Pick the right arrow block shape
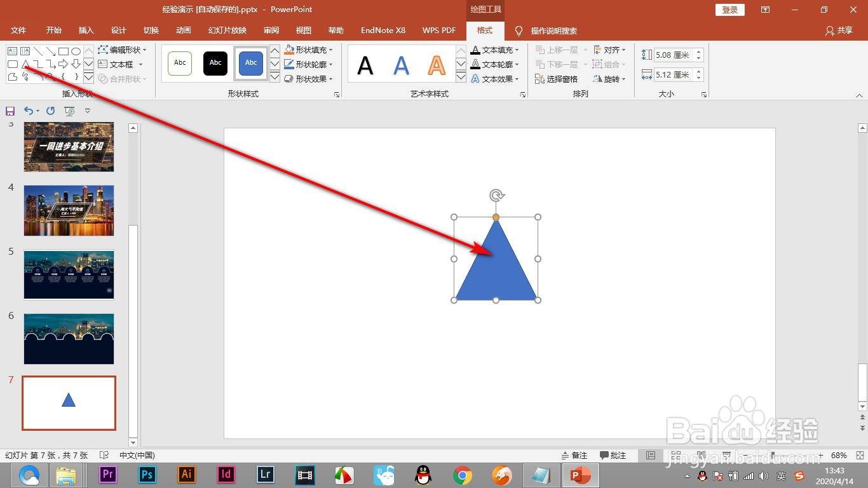 64,64
